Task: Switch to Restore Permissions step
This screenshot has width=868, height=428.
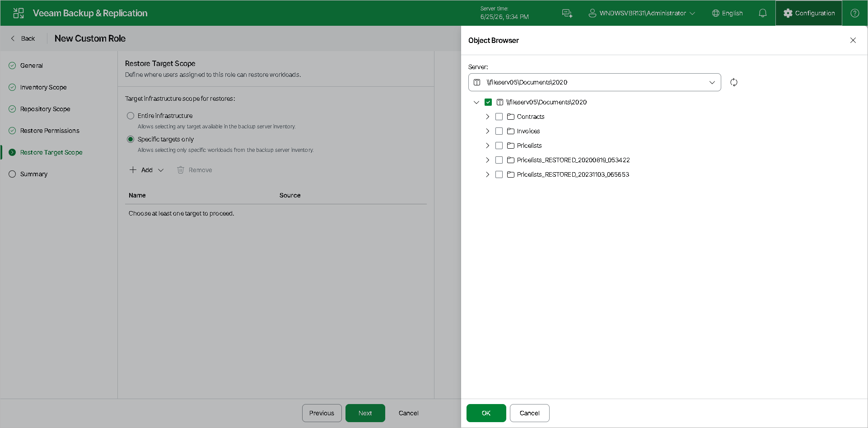Action: [x=50, y=131]
